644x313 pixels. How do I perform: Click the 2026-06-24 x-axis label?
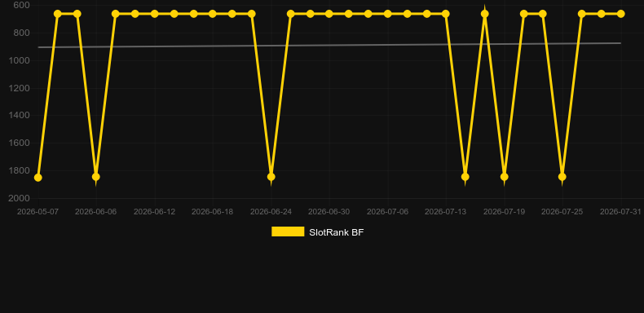pyautogui.click(x=271, y=212)
